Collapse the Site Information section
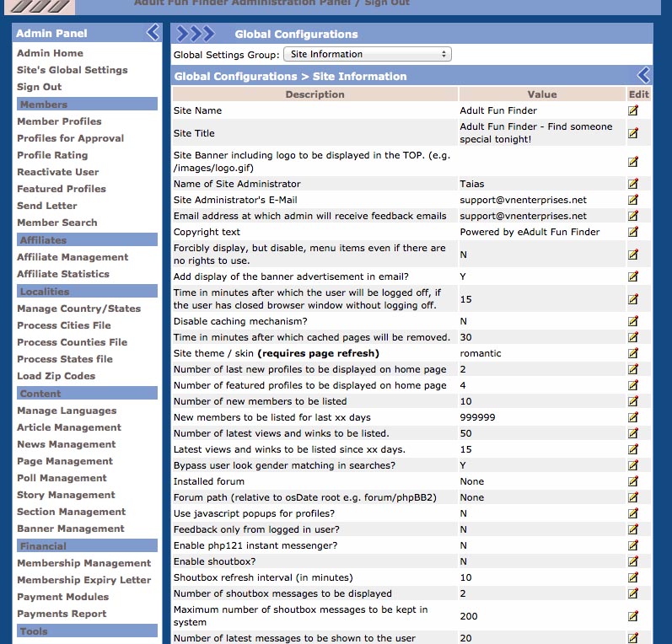This screenshot has height=644, width=672. pos(643,75)
